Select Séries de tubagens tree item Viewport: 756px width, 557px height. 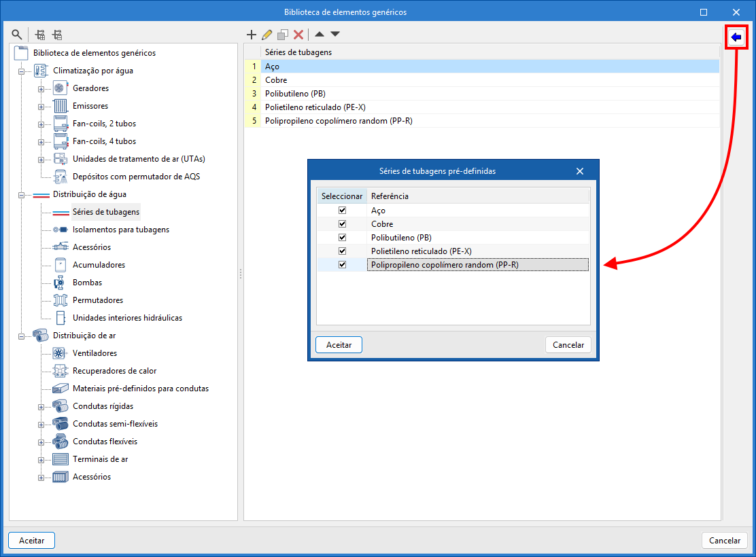[106, 212]
